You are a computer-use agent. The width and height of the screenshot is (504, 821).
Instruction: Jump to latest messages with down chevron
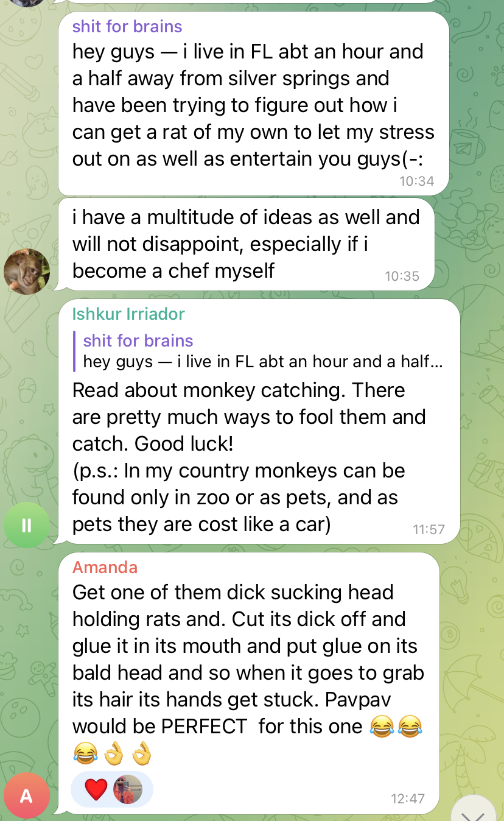point(475,810)
